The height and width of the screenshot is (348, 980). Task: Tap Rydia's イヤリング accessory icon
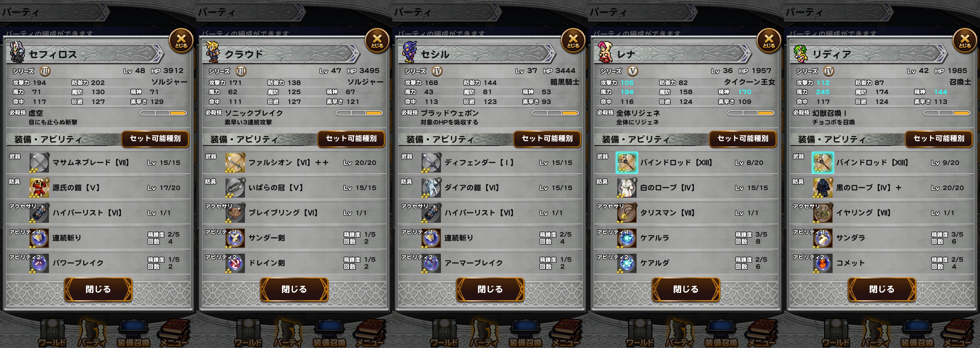coord(823,213)
